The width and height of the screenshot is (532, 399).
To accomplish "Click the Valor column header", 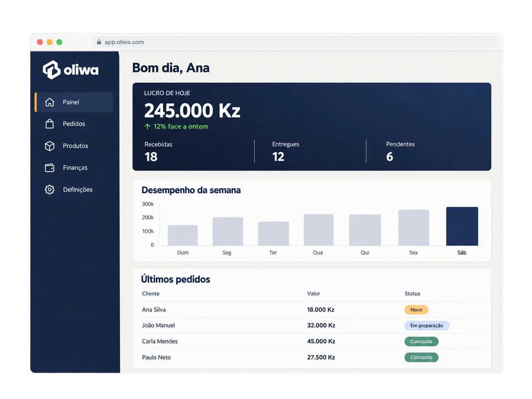I will click(313, 294).
